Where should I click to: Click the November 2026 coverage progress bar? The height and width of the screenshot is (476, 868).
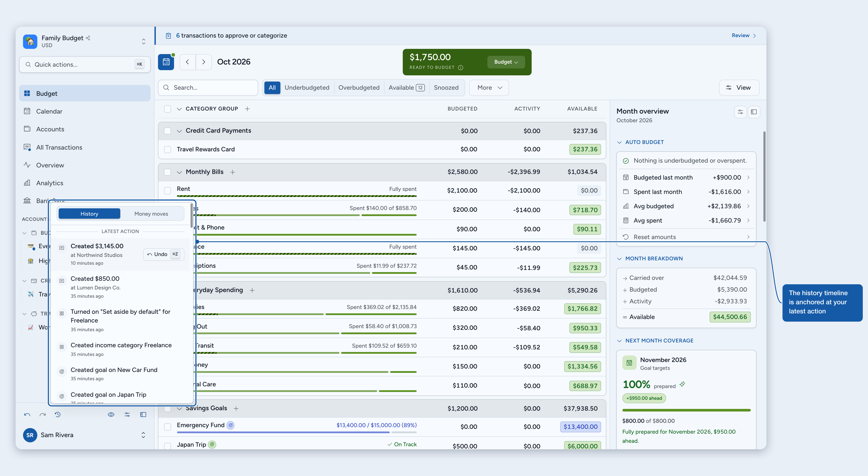686,410
